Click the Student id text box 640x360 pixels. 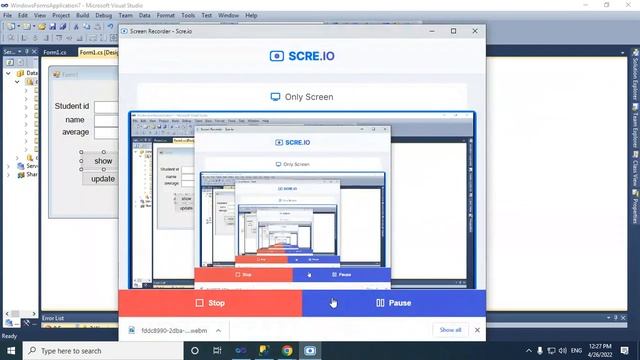tap(107, 107)
